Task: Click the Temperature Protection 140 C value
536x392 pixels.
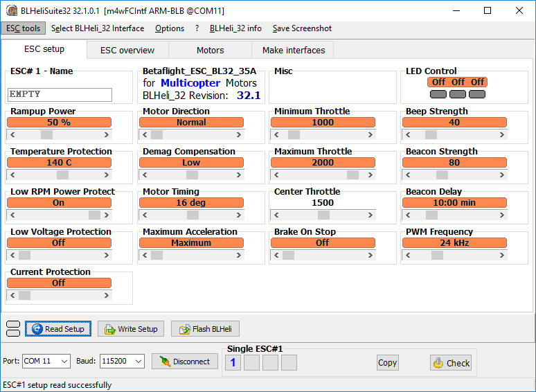Action: pyautogui.click(x=59, y=162)
